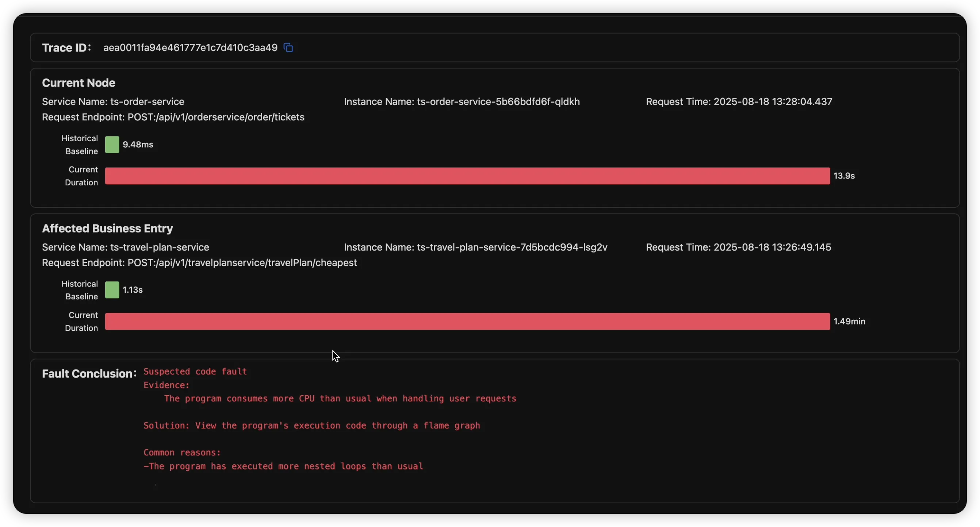Viewport: 980px width, 527px height.
Task: Click instance name ts-order-service-5b66bdfd6f-qldkh
Action: coord(498,102)
